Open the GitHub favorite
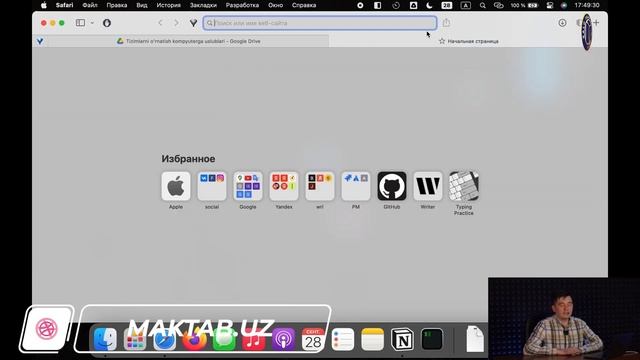 pos(392,186)
